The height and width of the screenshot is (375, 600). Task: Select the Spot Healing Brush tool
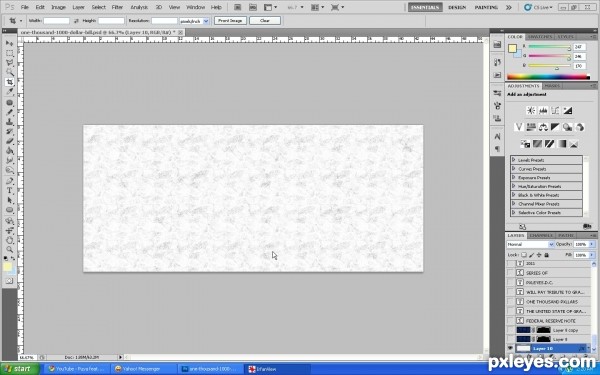pyautogui.click(x=10, y=103)
